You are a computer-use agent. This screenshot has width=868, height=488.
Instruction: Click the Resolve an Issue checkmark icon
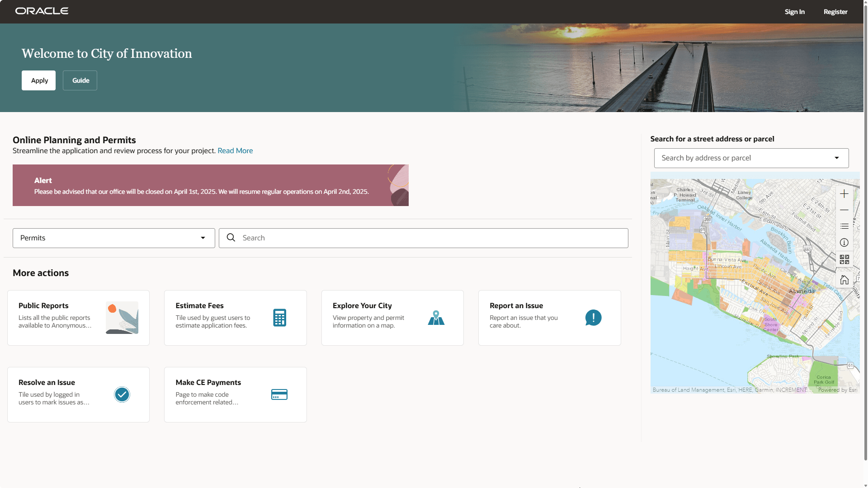[121, 394]
